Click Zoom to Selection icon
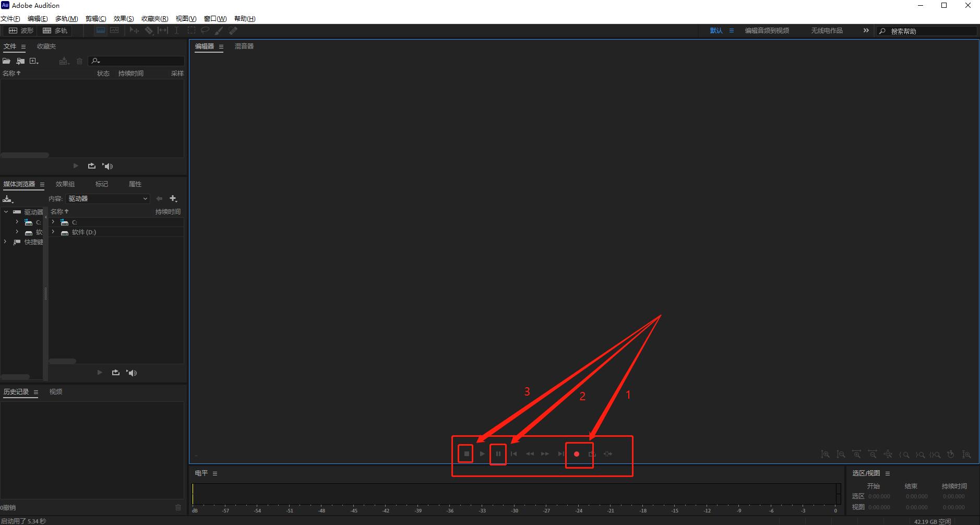This screenshot has width=980, height=525. [x=935, y=455]
